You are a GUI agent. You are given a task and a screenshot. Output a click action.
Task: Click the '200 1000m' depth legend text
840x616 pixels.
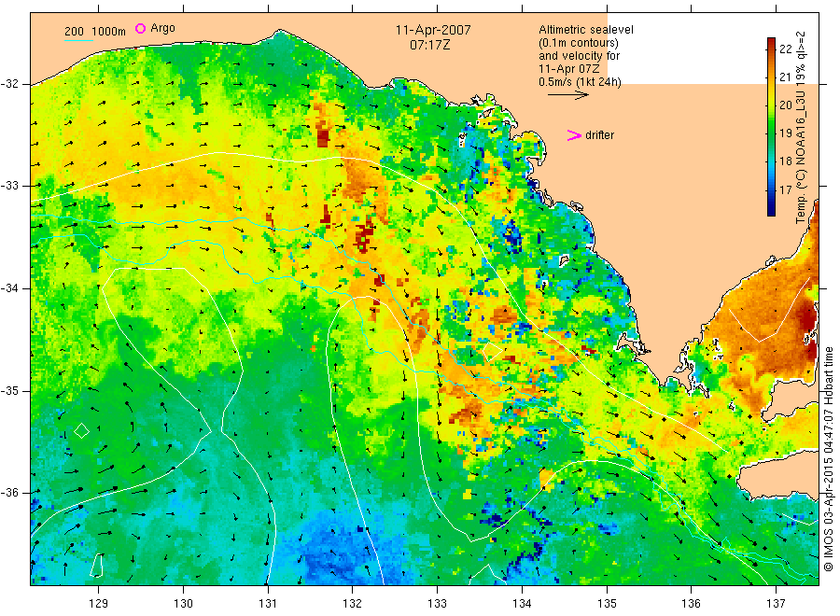click(95, 31)
